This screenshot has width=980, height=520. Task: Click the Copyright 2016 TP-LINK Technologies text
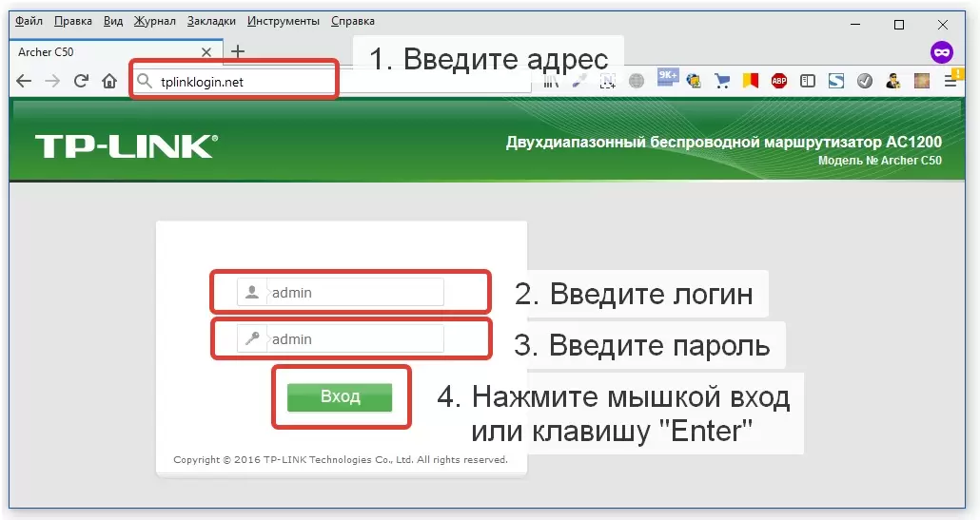tap(341, 459)
